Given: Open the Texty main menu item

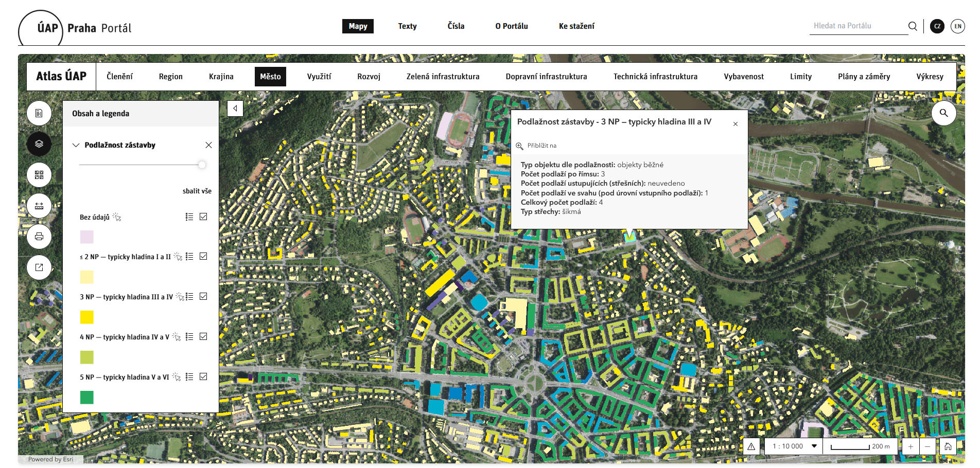Looking at the screenshot, I should tap(407, 26).
